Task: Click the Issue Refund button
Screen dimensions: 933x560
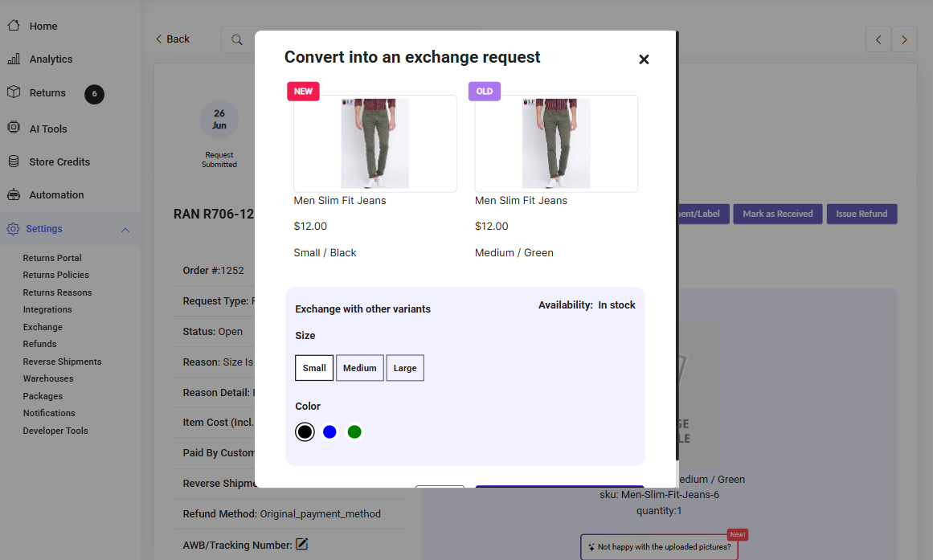Action: click(861, 214)
